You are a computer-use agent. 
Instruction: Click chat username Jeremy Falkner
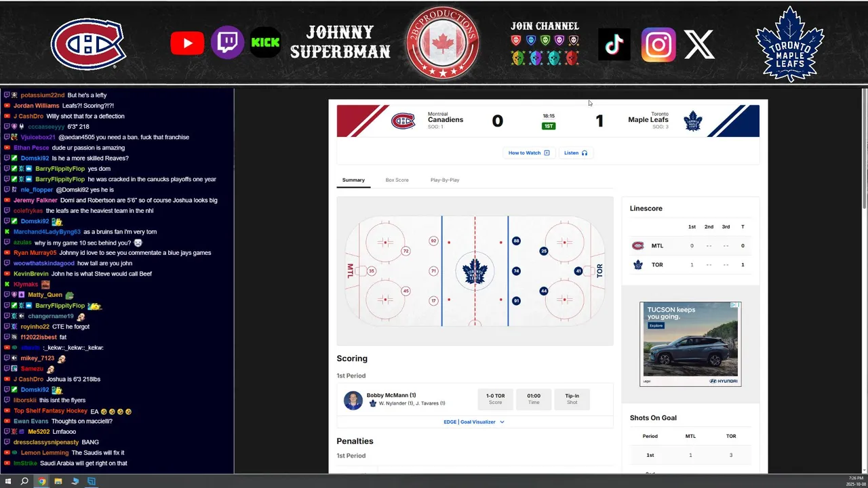tap(35, 200)
